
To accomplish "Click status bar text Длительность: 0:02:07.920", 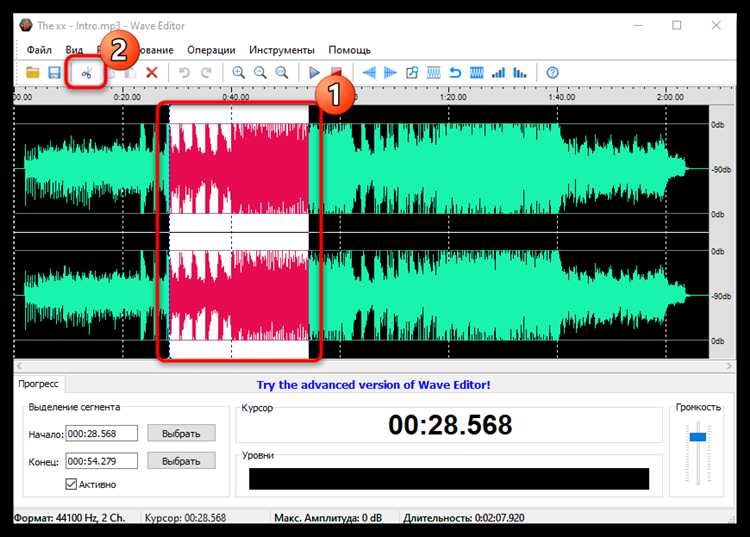I will pyautogui.click(x=463, y=517).
